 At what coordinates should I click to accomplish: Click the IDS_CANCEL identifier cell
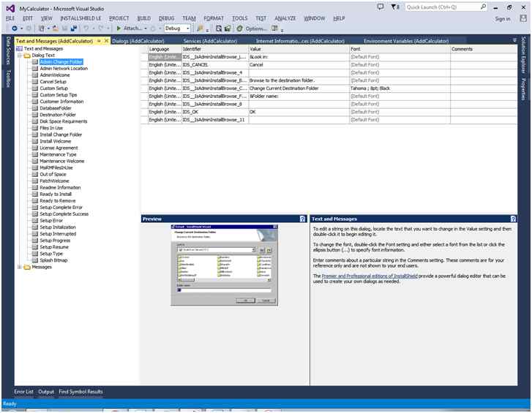coord(215,65)
